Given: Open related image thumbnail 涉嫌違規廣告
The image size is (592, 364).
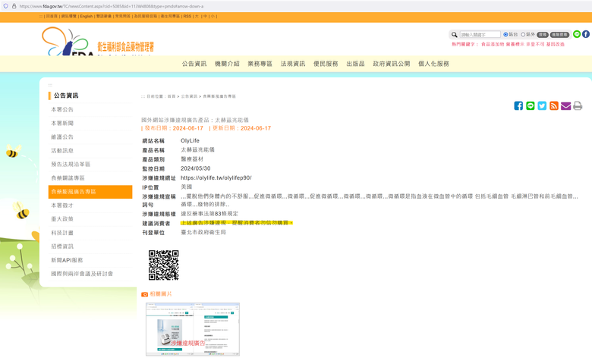Looking at the screenshot, I should 193,329.
